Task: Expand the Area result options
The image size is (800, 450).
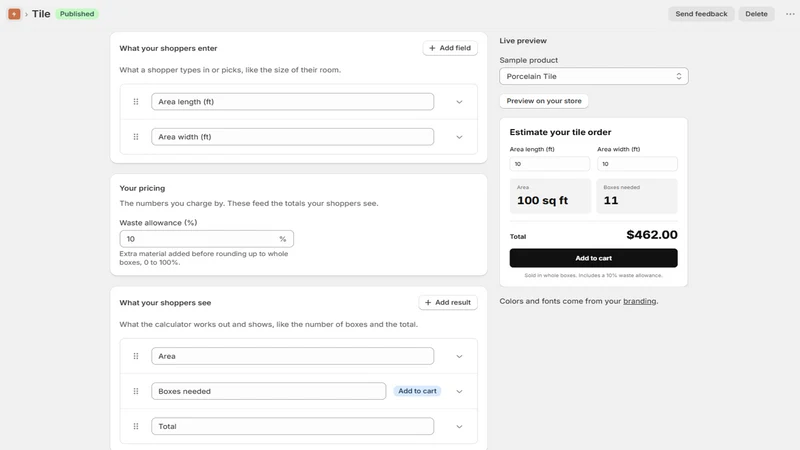Action: click(x=459, y=357)
